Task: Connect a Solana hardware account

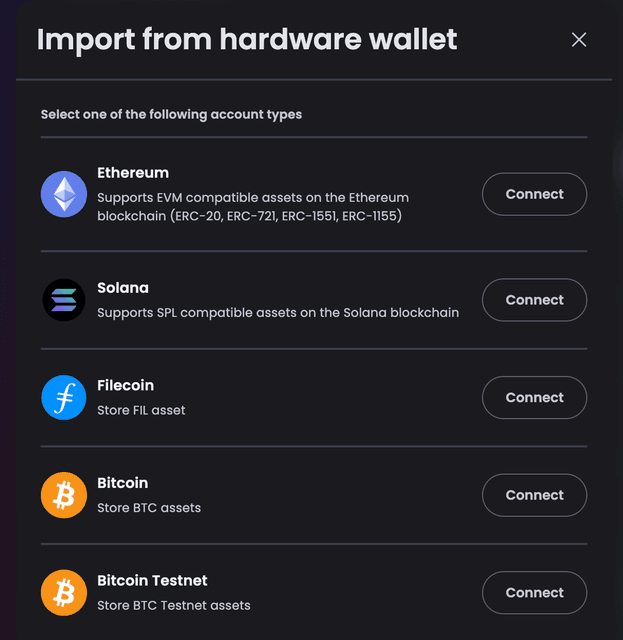Action: pos(534,300)
